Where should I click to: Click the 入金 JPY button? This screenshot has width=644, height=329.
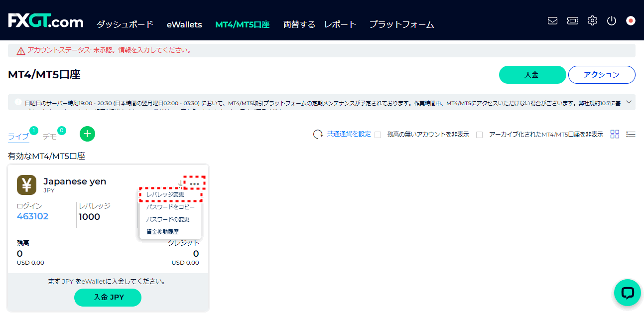tap(108, 298)
